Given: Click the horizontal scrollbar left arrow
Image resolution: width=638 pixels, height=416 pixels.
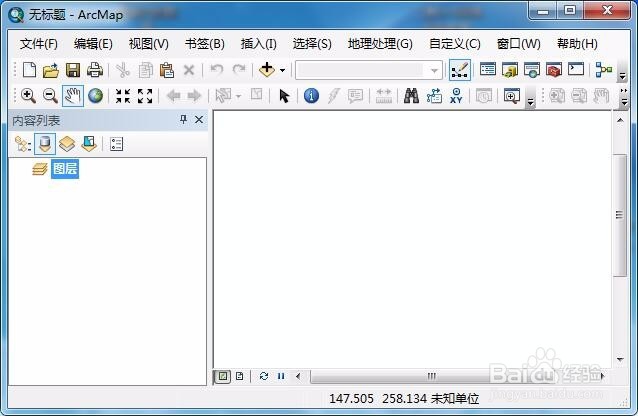Looking at the screenshot, I should pos(298,376).
